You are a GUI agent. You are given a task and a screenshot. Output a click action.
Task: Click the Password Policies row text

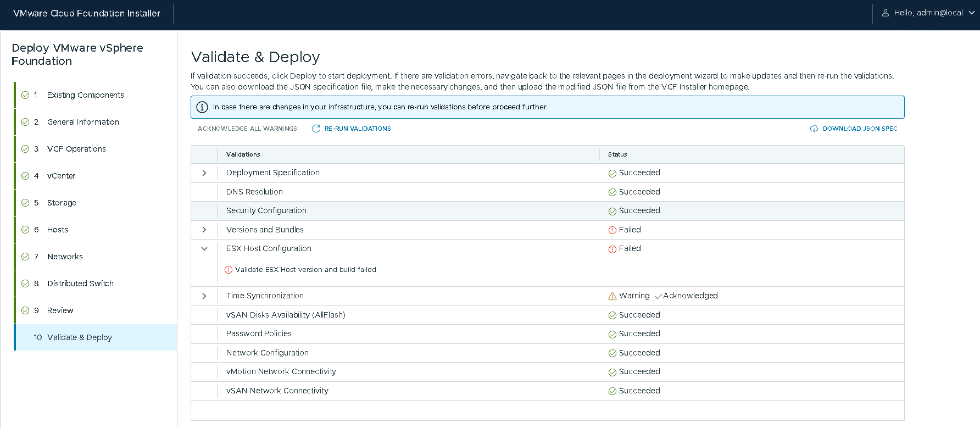pyautogui.click(x=259, y=333)
